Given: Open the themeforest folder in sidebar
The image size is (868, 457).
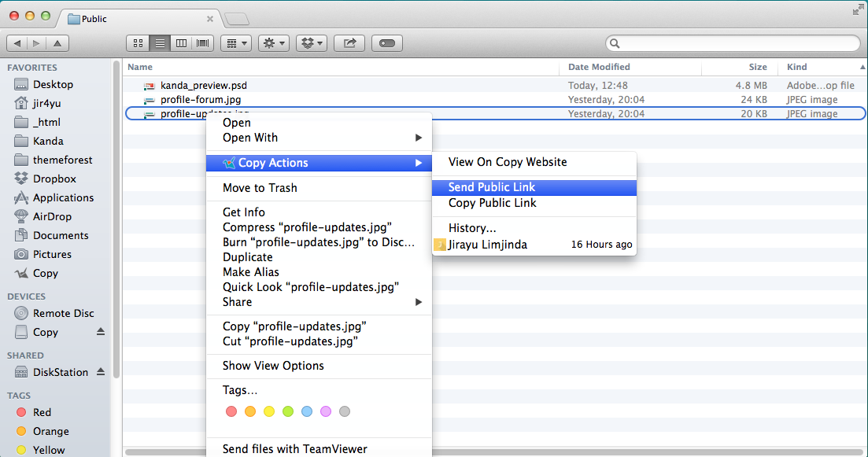Looking at the screenshot, I should 62,160.
